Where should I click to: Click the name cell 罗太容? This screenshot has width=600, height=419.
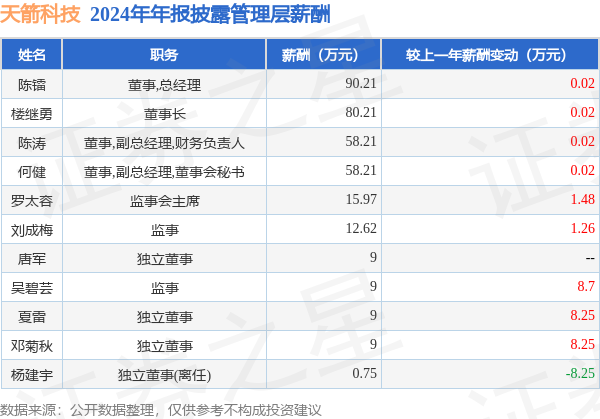[32, 201]
